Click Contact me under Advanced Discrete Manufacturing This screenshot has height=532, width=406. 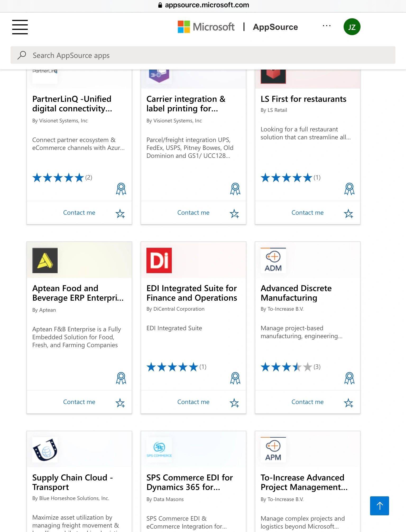307,402
